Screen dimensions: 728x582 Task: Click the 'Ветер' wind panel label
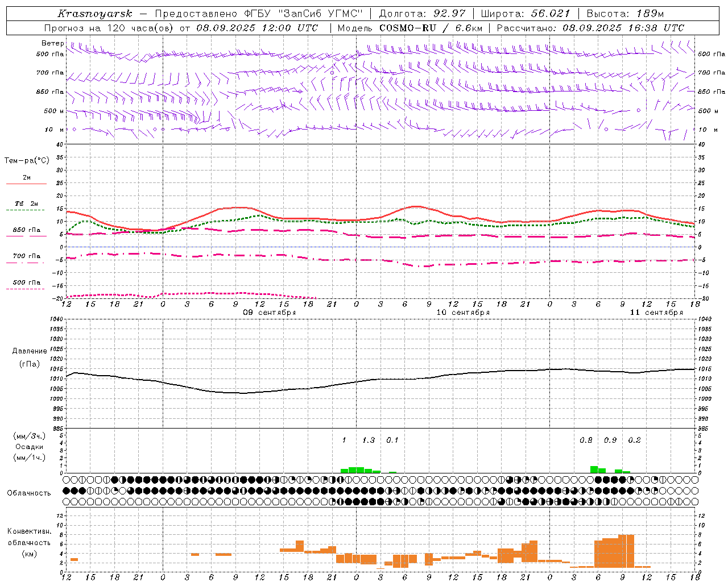(x=52, y=43)
